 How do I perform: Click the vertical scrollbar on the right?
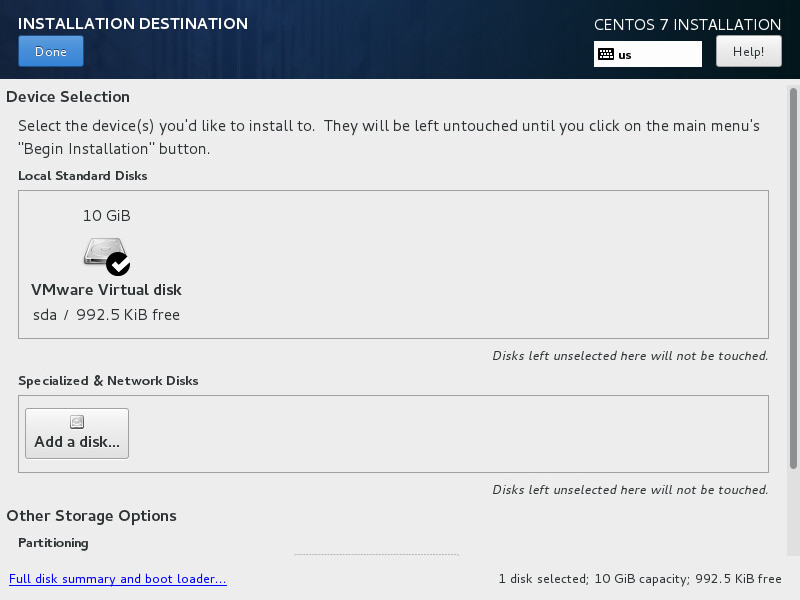pyautogui.click(x=793, y=278)
